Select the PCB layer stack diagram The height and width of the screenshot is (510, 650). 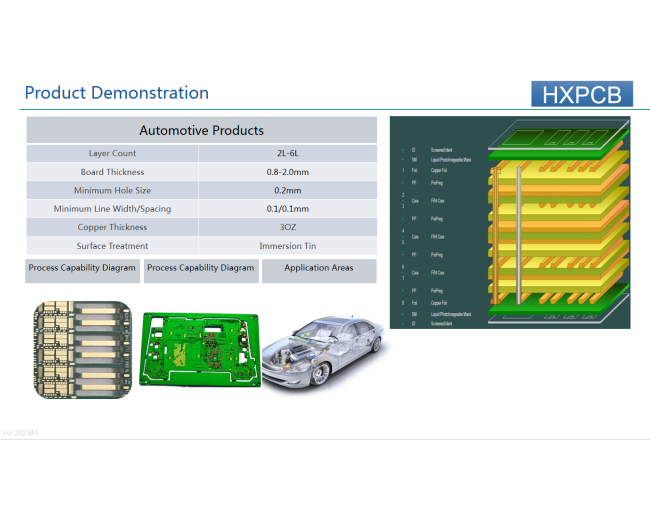511,222
